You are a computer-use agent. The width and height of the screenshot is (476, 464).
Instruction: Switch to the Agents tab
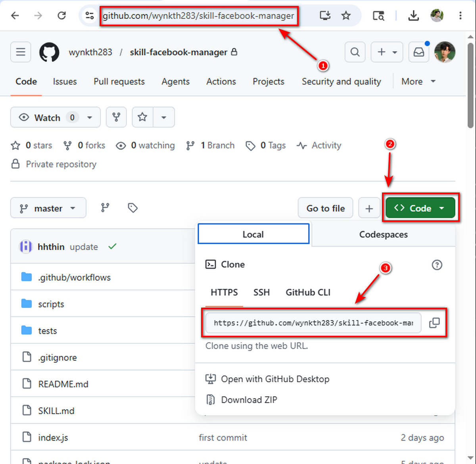pyautogui.click(x=175, y=81)
